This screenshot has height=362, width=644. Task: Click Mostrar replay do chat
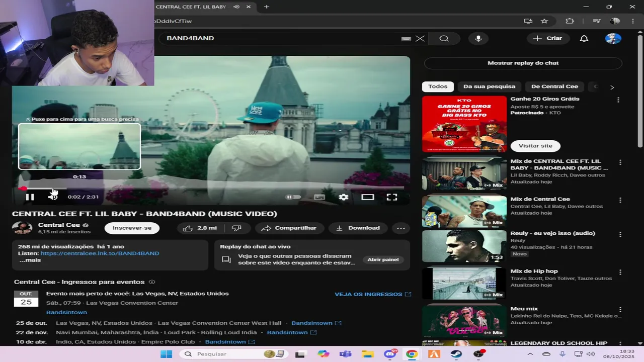[x=523, y=63]
